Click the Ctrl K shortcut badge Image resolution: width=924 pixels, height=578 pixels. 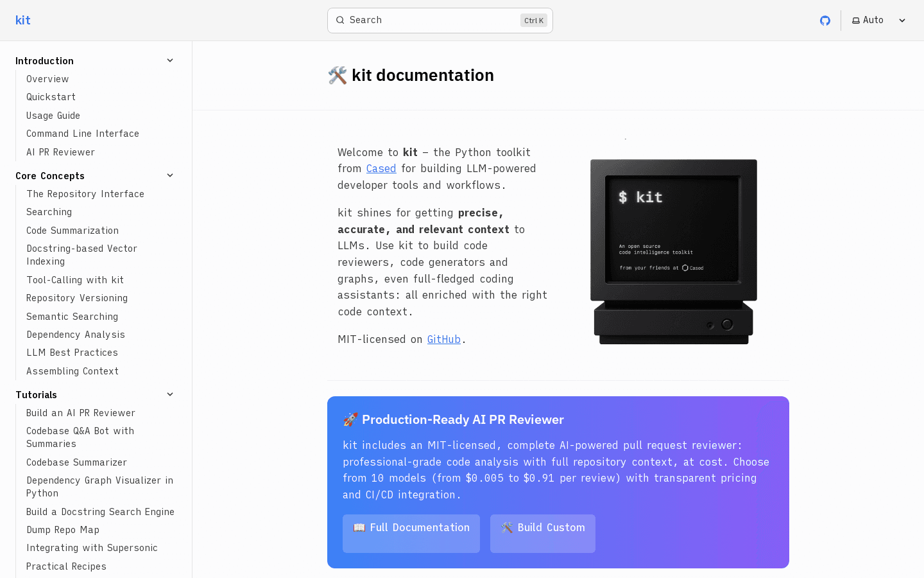[x=534, y=21]
